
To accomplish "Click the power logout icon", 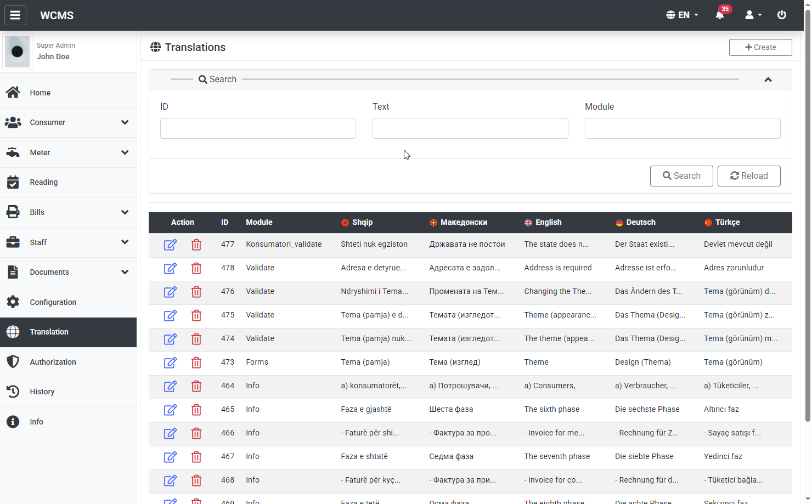I will pyautogui.click(x=782, y=15).
